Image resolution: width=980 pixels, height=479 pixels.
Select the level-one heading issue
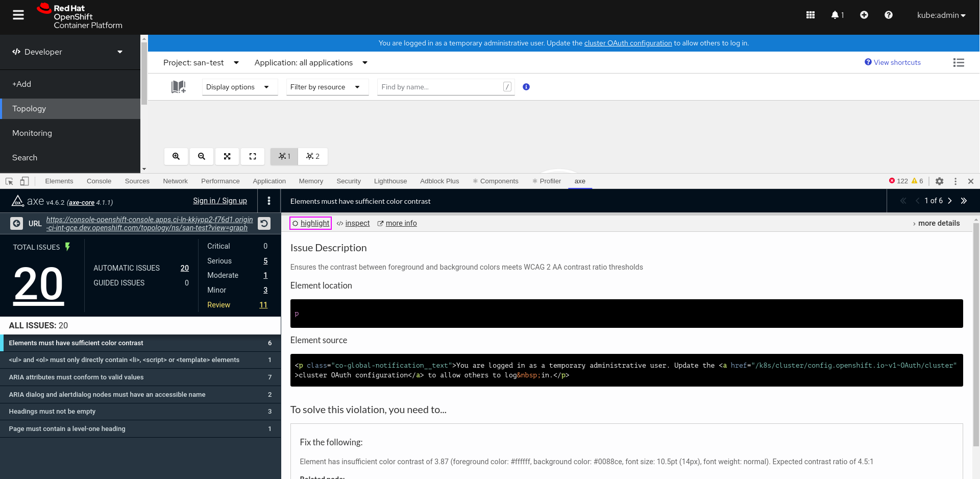(140, 429)
